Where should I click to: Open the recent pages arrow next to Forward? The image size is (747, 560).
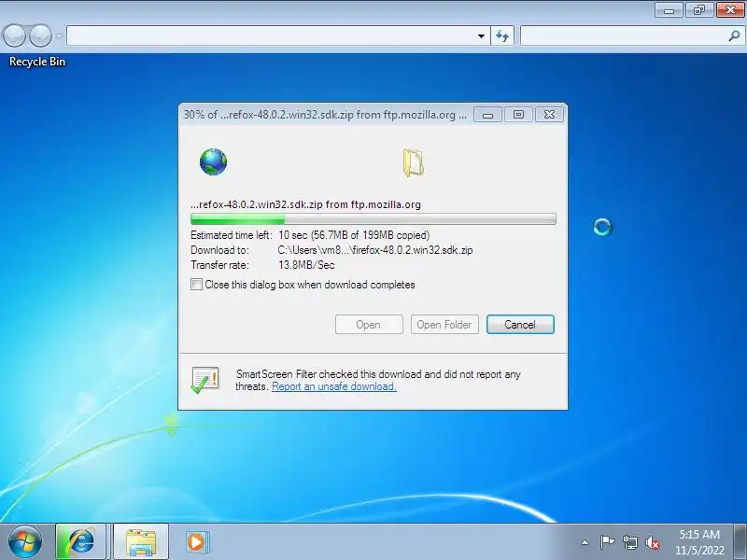pos(59,35)
